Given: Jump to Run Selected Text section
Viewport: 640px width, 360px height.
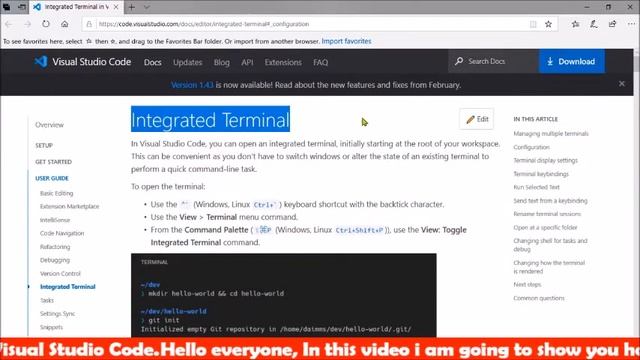Looking at the screenshot, I should [536, 187].
